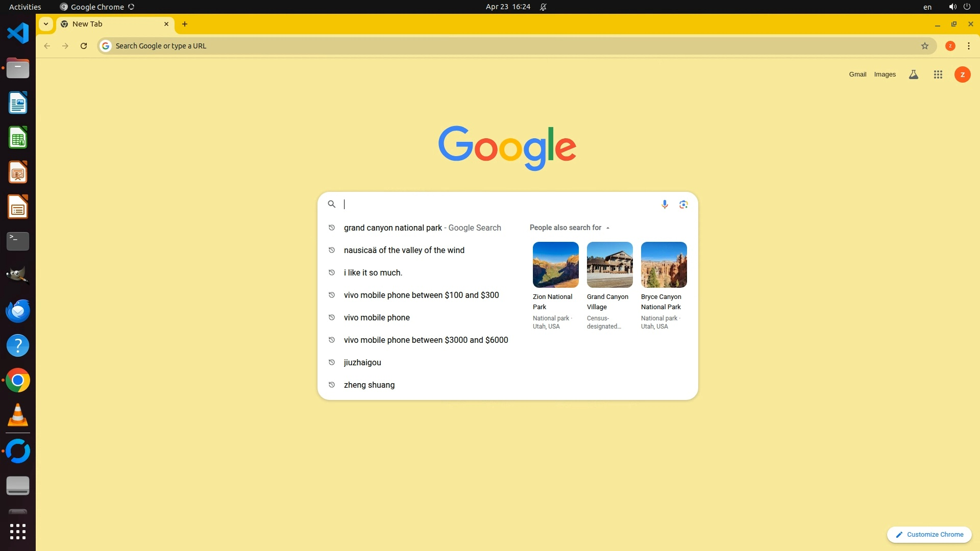
Task: Collapse People also search for section
Action: (x=607, y=228)
